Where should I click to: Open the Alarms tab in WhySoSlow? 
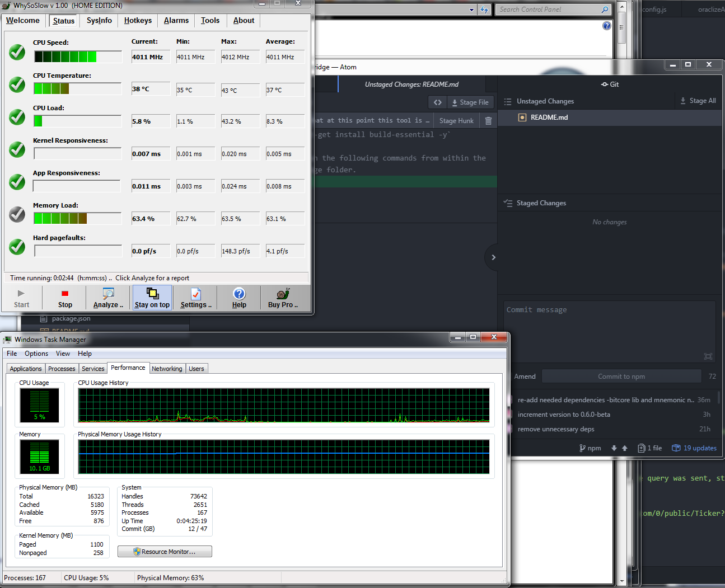[x=176, y=21]
